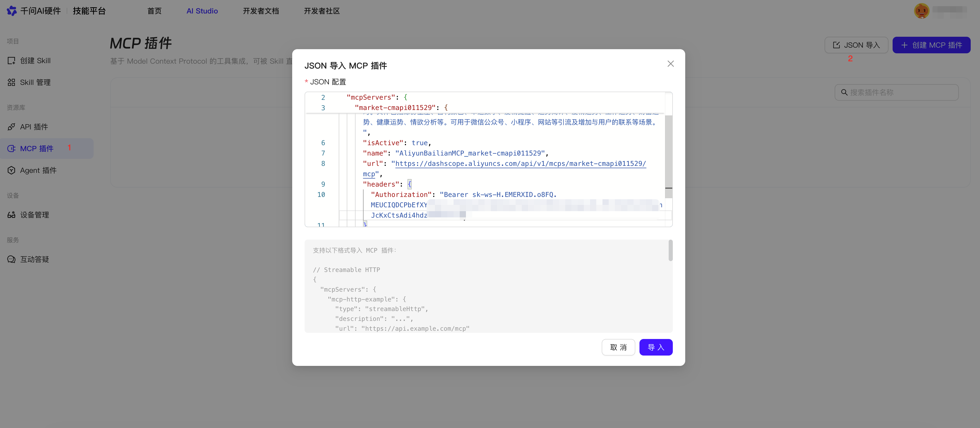The image size is (980, 428).
Task: Click the Skill 管理 grid icon
Action: click(x=11, y=82)
